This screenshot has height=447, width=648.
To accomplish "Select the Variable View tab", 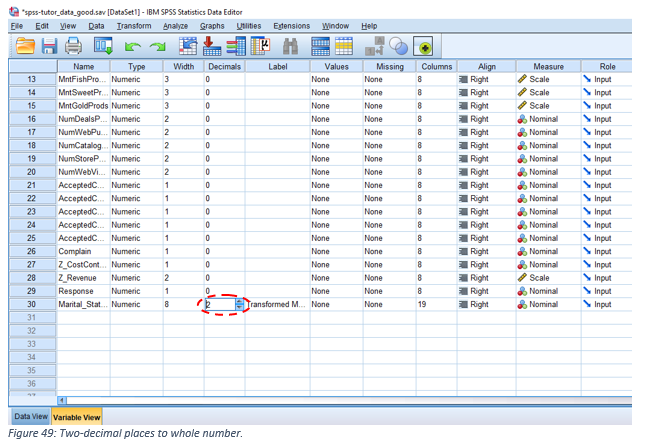I will click(x=77, y=416).
